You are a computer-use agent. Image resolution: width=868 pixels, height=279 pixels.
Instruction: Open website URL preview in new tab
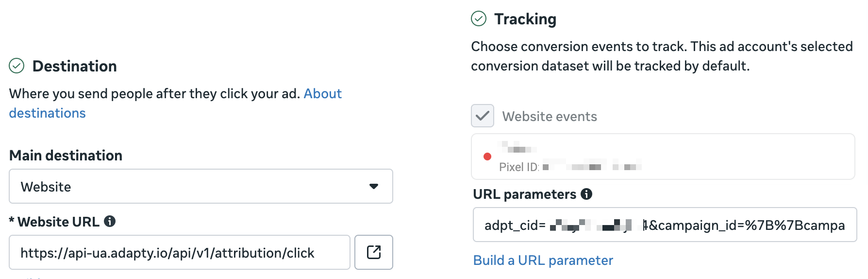click(373, 252)
